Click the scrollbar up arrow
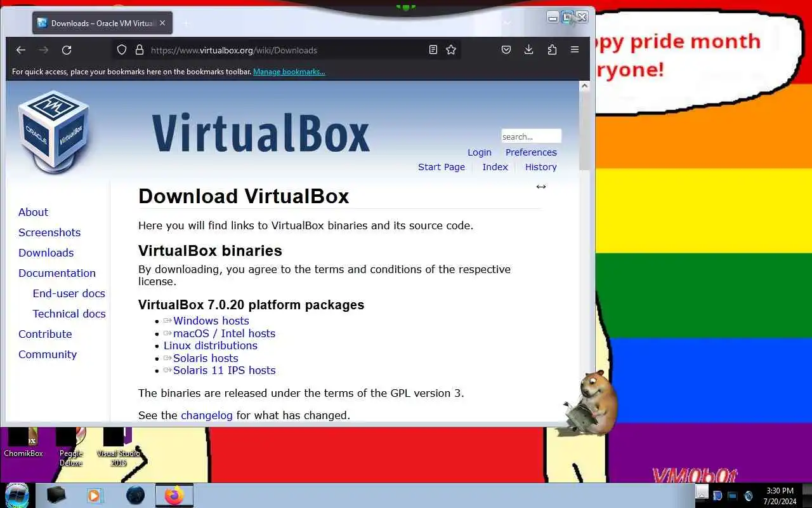The image size is (812, 508). (x=584, y=86)
